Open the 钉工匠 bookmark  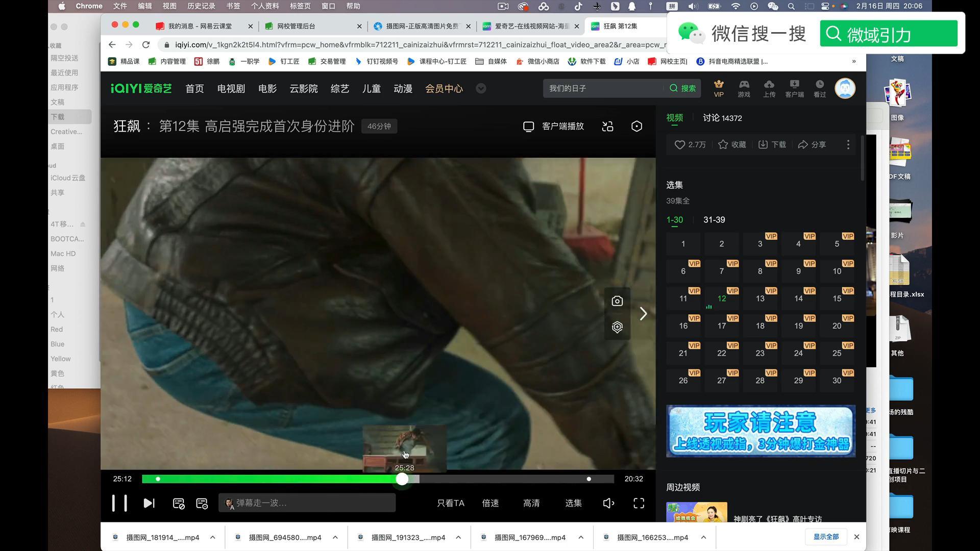click(x=284, y=61)
